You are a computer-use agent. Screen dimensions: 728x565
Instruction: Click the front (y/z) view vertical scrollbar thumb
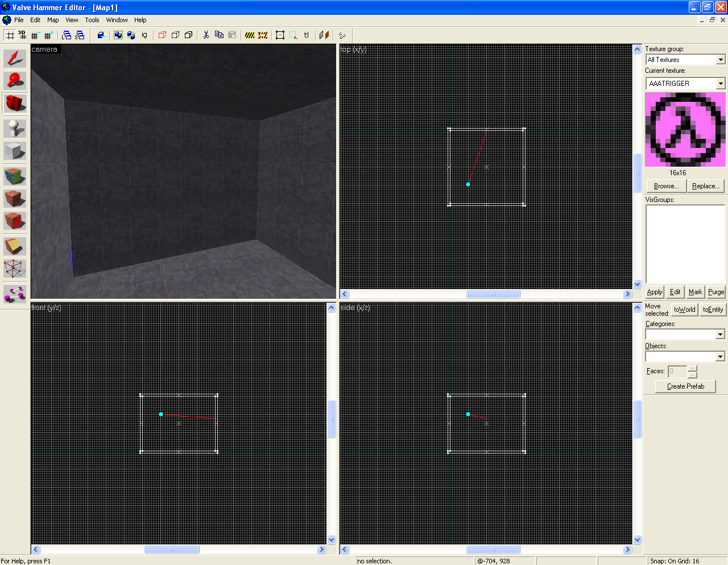332,419
